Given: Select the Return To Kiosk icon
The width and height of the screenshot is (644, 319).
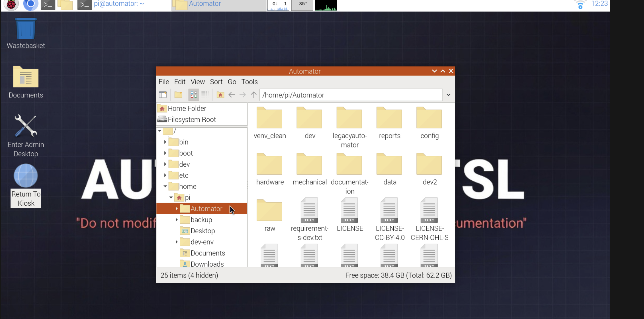Looking at the screenshot, I should click(x=26, y=186).
